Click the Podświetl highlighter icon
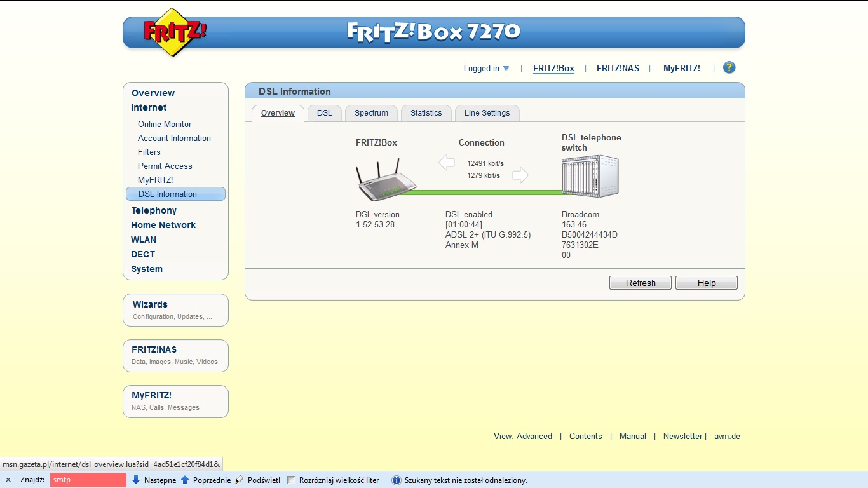This screenshot has height=488, width=868. 240,480
